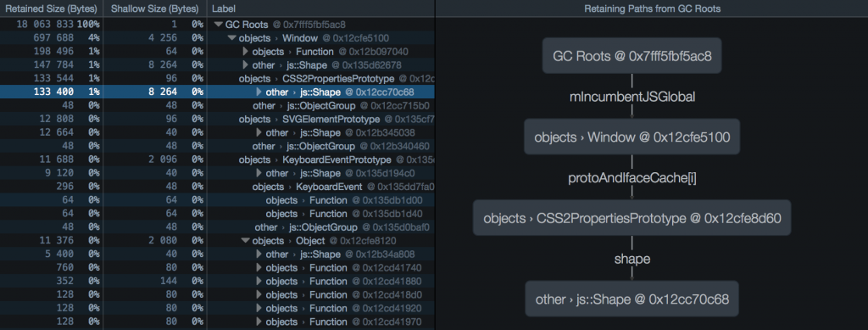The height and width of the screenshot is (330, 868).
Task: Click the Retaining Paths from GC Roots header
Action: click(x=652, y=8)
